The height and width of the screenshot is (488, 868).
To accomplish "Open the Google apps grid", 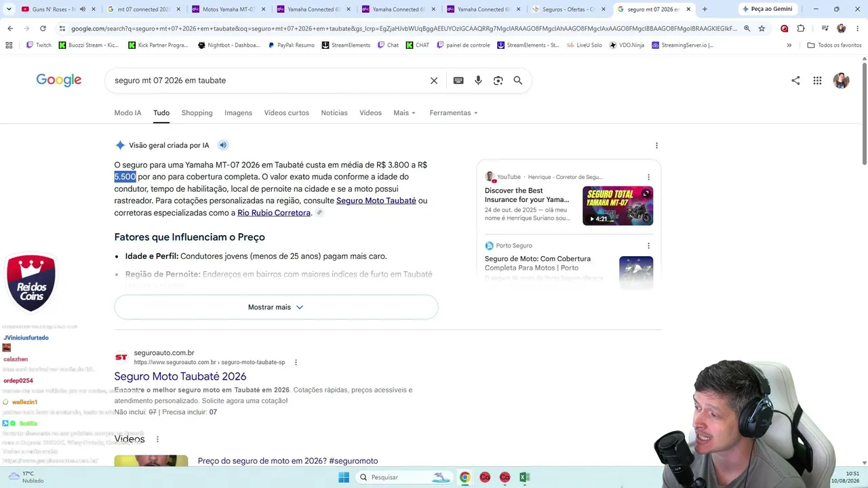I will pyautogui.click(x=818, y=81).
